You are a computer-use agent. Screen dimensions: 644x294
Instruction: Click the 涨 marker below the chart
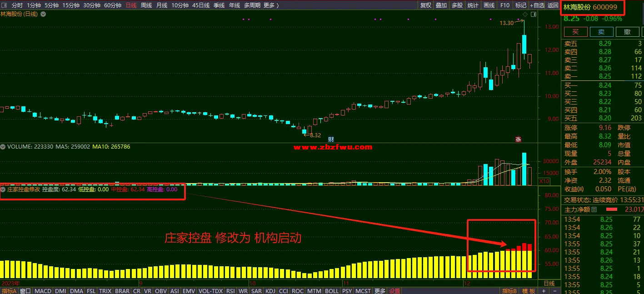click(x=518, y=140)
